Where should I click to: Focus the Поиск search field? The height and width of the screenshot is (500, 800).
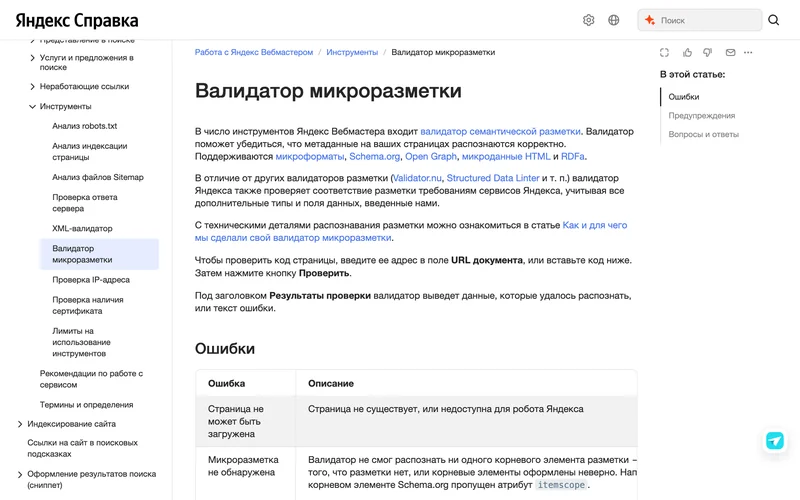(699, 20)
